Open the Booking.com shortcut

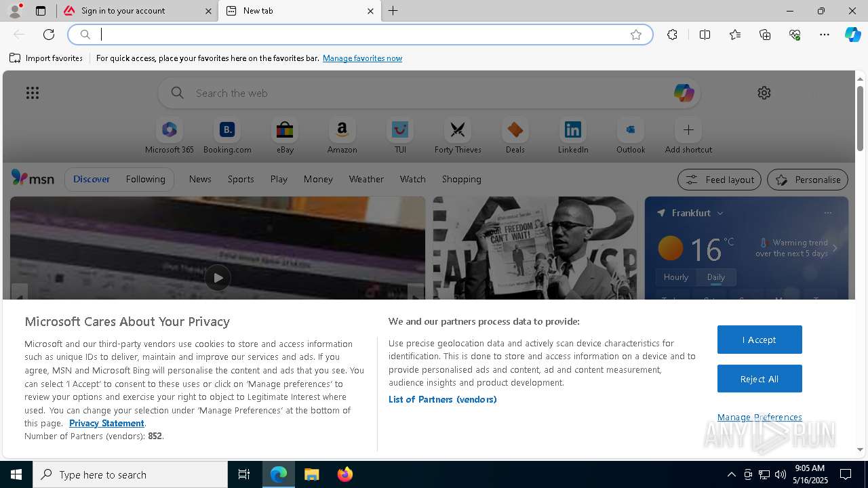[227, 136]
